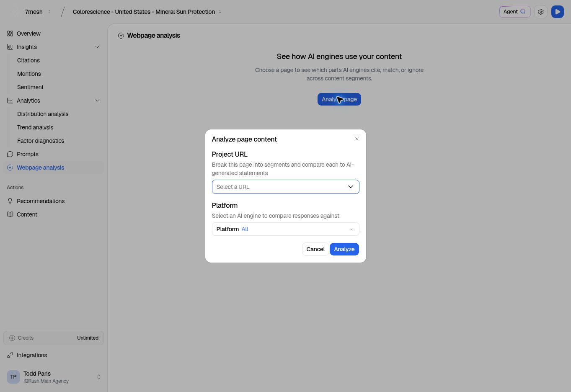This screenshot has width=571, height=392.
Task: Open Distribution analysis
Action: pyautogui.click(x=43, y=114)
